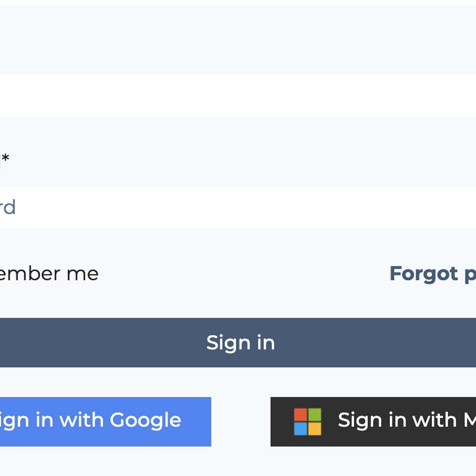Open the Forgot password link
This screenshot has height=476, width=476.
coord(432,274)
